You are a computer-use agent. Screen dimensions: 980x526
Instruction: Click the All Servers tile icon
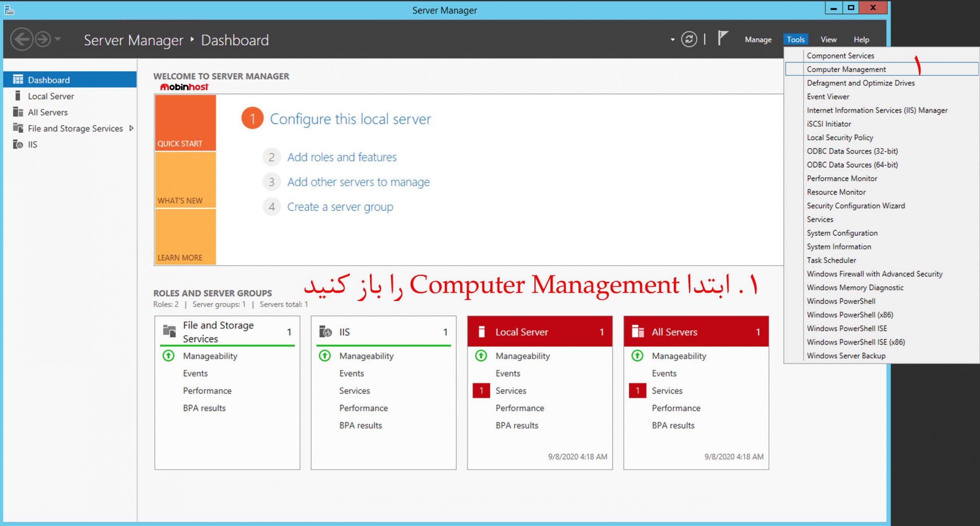pos(637,331)
